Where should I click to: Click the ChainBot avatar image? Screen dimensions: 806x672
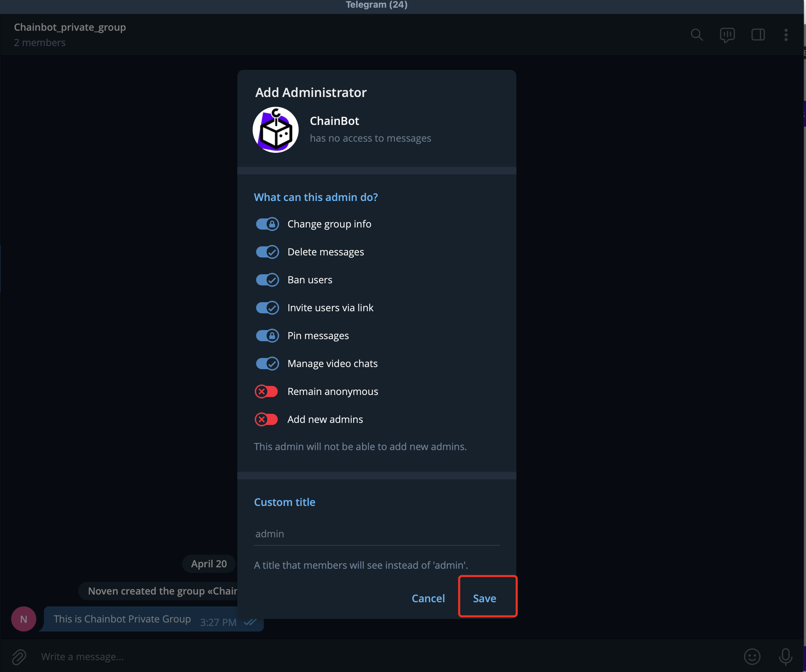276,130
